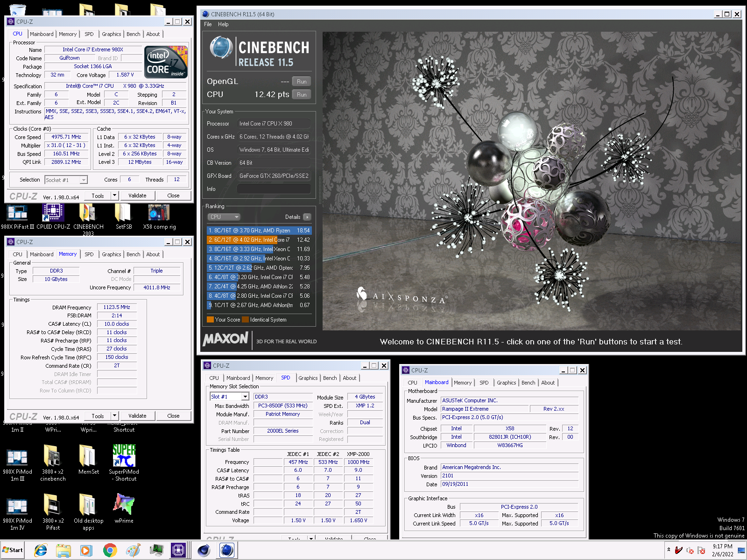Click the Details arrow button in Ranking

pos(307,217)
